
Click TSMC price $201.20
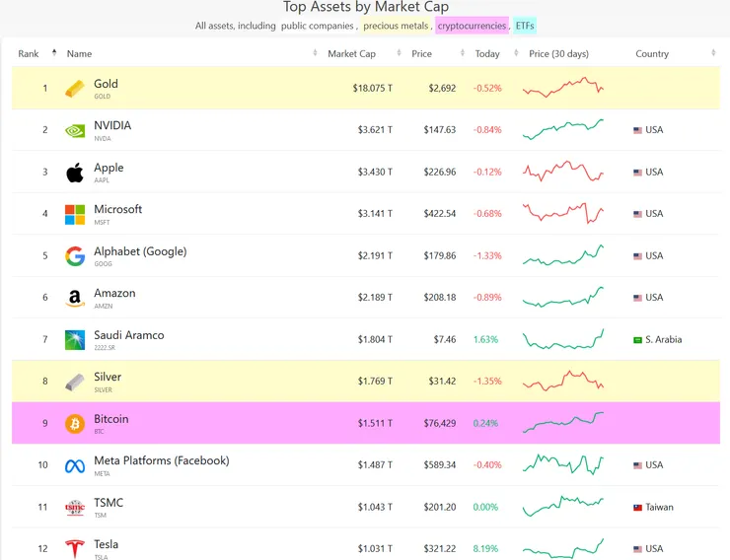coord(440,507)
